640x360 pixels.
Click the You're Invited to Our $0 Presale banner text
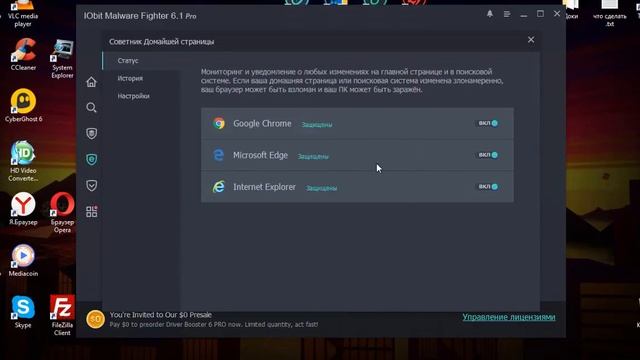[160, 315]
